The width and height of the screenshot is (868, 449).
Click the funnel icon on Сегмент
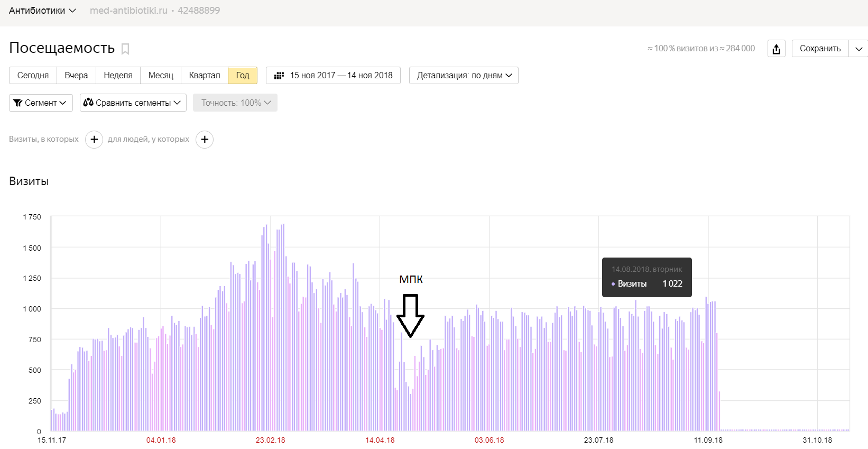pyautogui.click(x=18, y=103)
